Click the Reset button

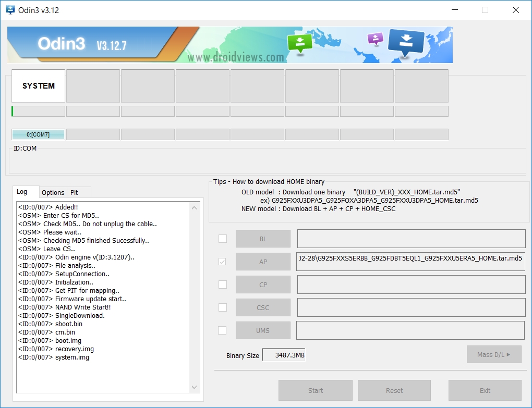coord(394,390)
